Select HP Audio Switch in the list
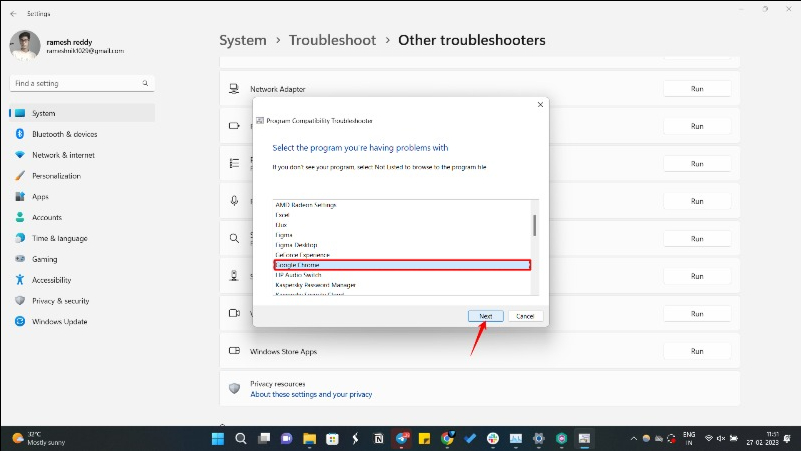Viewport: 801px width, 451px height. pos(298,275)
